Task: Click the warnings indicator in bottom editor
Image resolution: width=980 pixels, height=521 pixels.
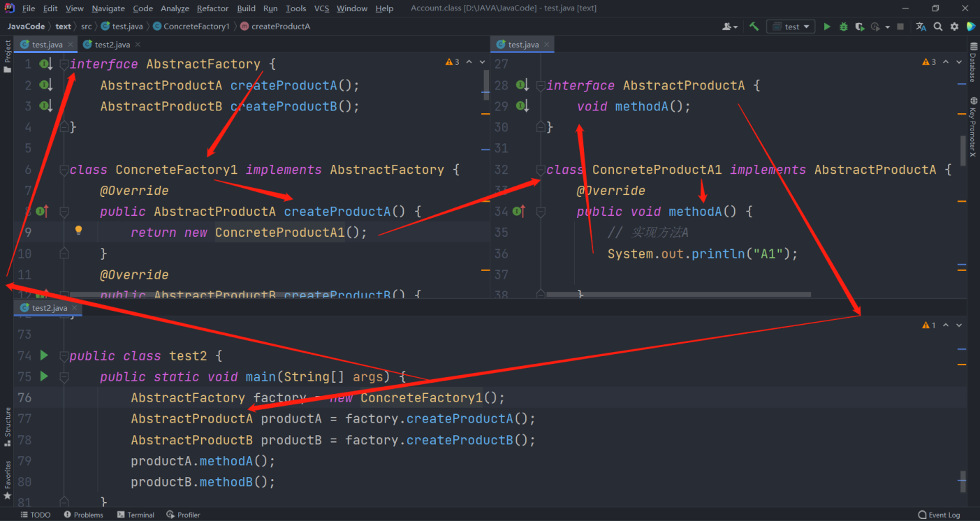Action: pos(929,325)
